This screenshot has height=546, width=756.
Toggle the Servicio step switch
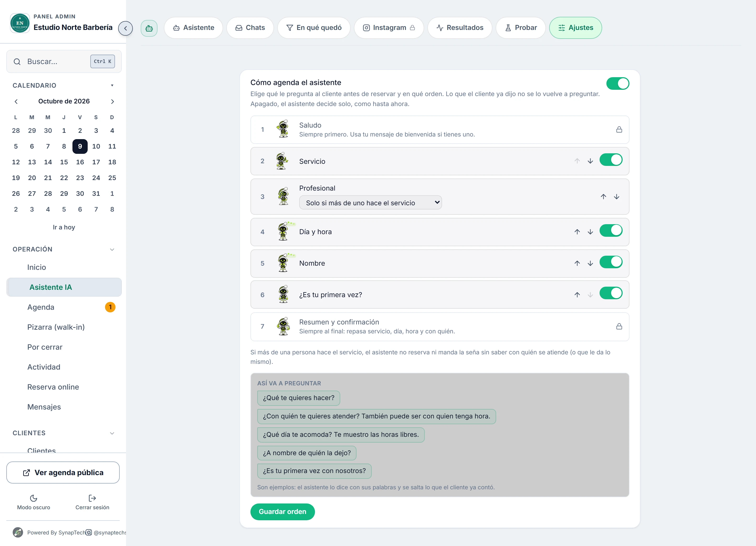[611, 160]
